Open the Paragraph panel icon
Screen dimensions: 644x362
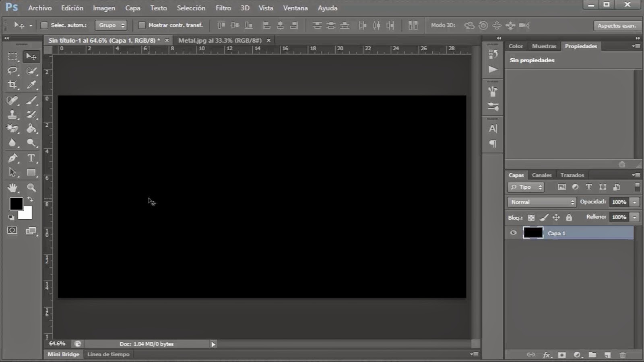pyautogui.click(x=493, y=144)
